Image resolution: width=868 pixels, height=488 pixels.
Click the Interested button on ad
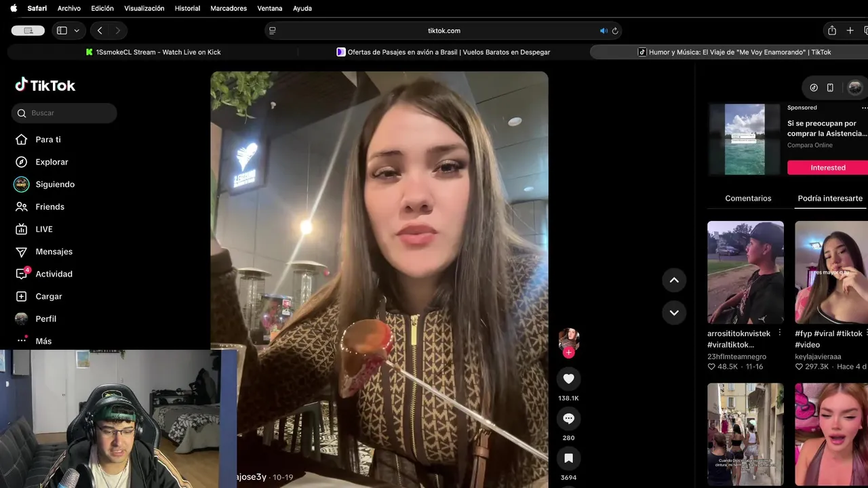coord(827,167)
